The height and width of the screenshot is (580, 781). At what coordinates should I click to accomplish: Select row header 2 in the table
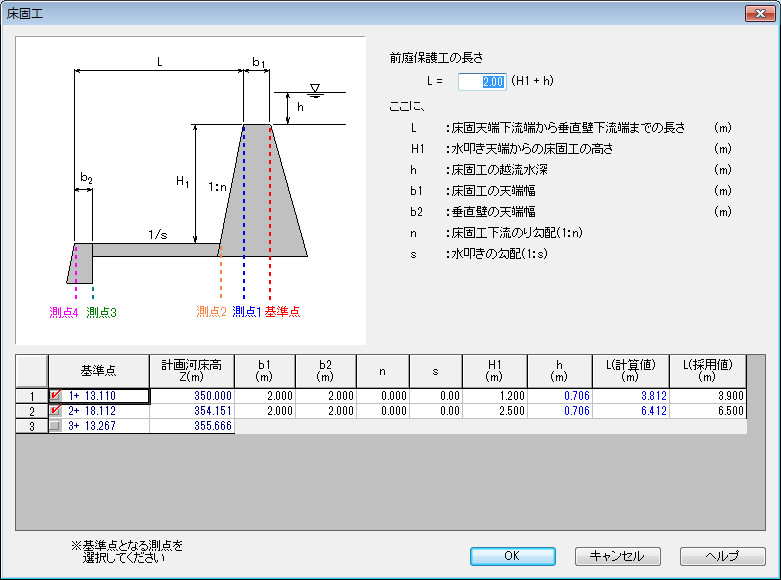pos(32,411)
